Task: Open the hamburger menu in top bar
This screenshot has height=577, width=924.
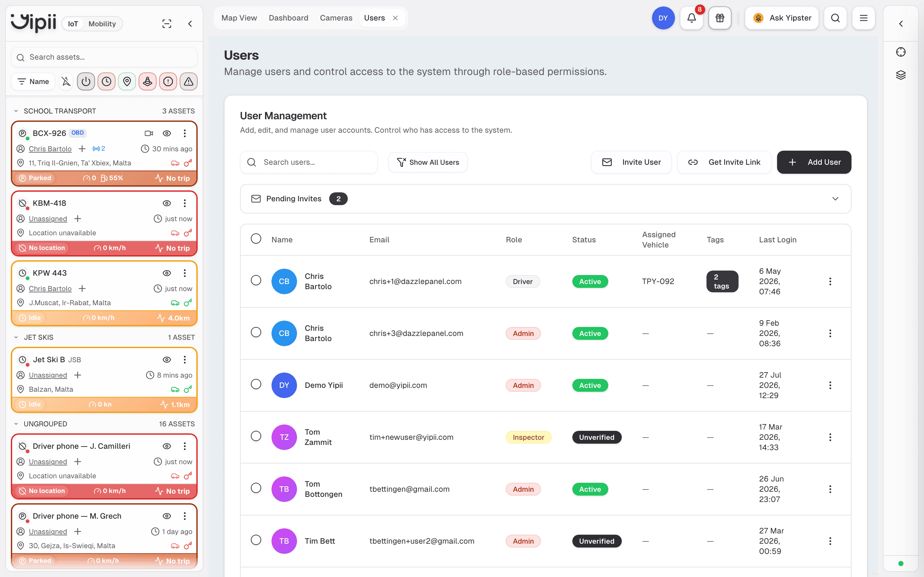Action: pyautogui.click(x=863, y=18)
